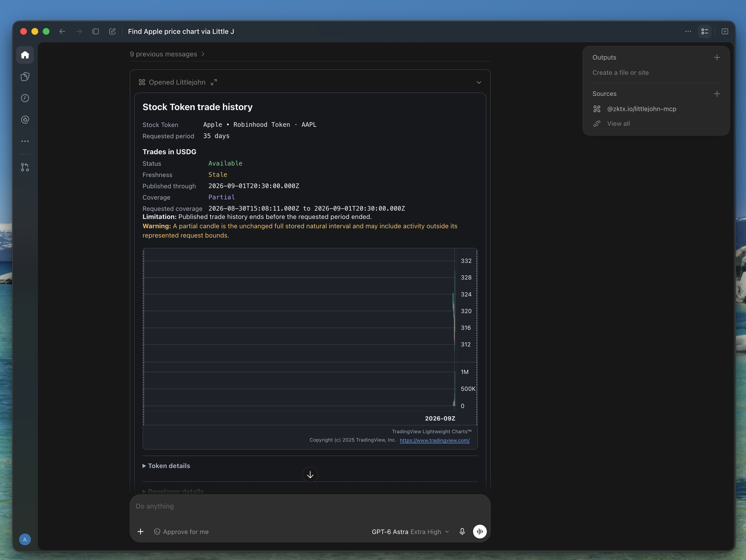Click the Stale freshness value
The image size is (746, 560).
click(x=218, y=175)
